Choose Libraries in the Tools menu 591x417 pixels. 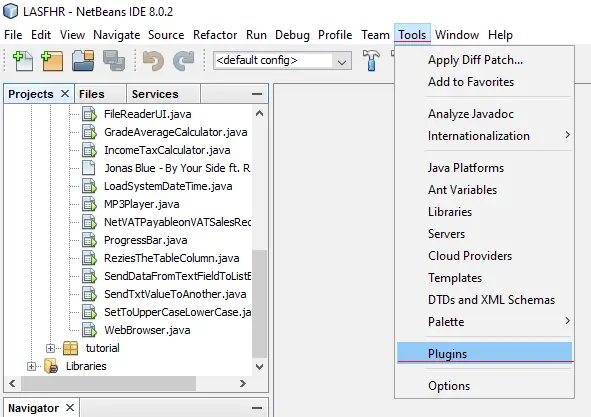pyautogui.click(x=484, y=211)
